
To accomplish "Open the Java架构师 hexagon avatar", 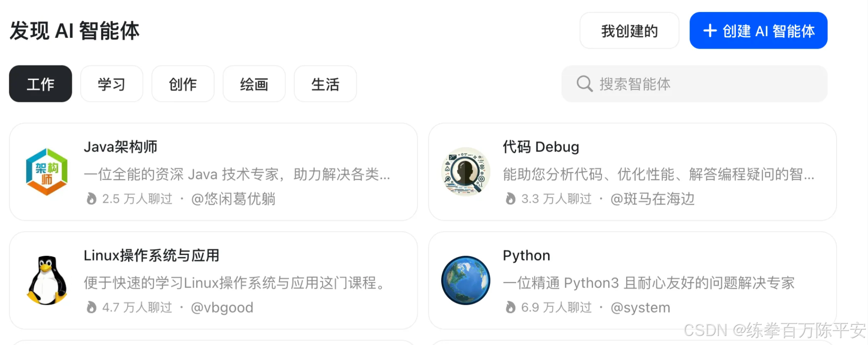I will pyautogui.click(x=46, y=172).
